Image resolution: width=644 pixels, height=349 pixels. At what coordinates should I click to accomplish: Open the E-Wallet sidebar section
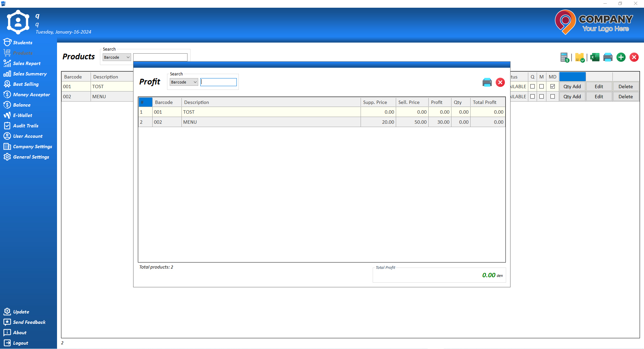click(x=22, y=115)
